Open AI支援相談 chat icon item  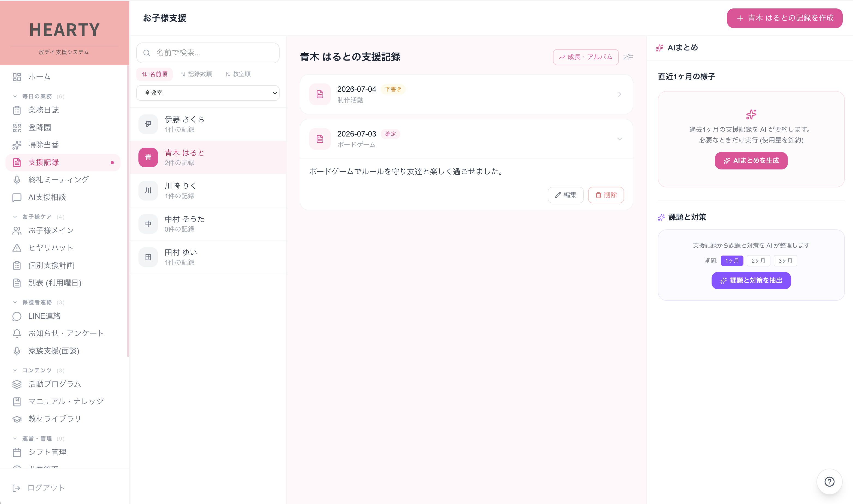(63, 197)
